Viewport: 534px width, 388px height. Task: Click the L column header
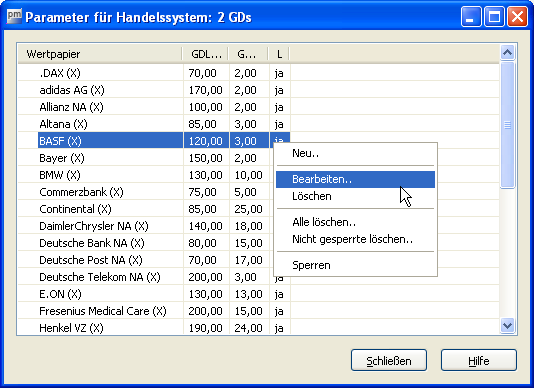(279, 54)
